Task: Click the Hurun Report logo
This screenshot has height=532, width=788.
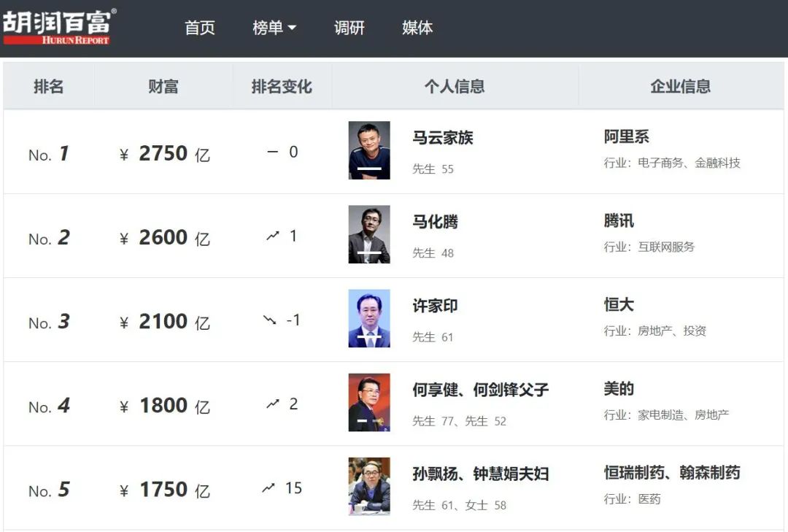Action: [58, 27]
